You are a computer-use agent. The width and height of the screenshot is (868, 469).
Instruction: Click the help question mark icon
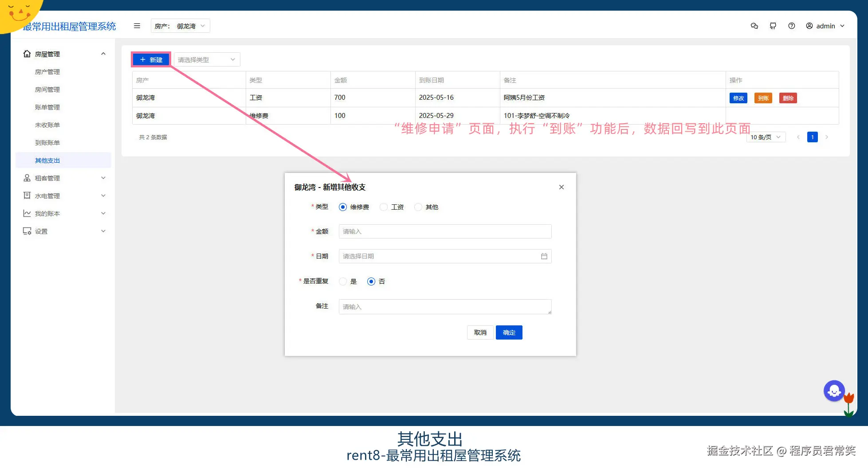(792, 26)
